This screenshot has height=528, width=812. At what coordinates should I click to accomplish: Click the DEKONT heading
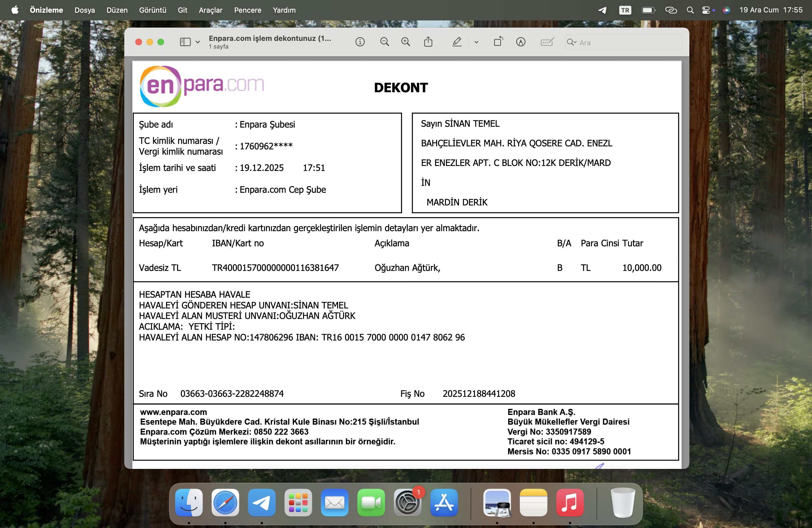[x=400, y=88]
